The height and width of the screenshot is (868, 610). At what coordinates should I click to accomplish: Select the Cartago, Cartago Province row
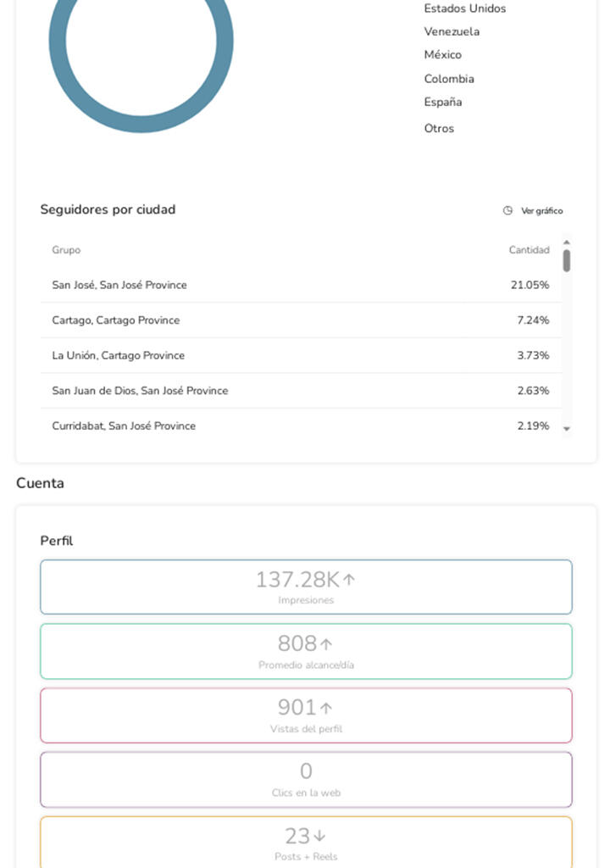(x=300, y=320)
